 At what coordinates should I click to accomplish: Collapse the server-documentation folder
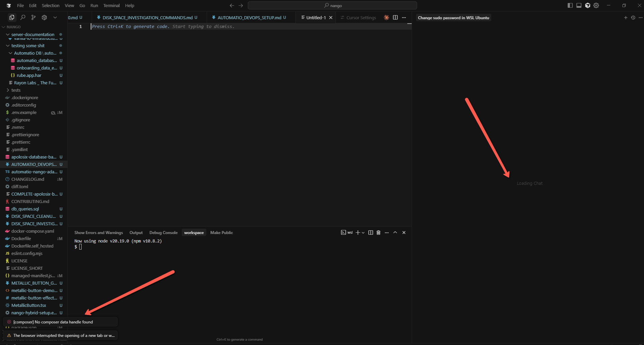[33, 34]
